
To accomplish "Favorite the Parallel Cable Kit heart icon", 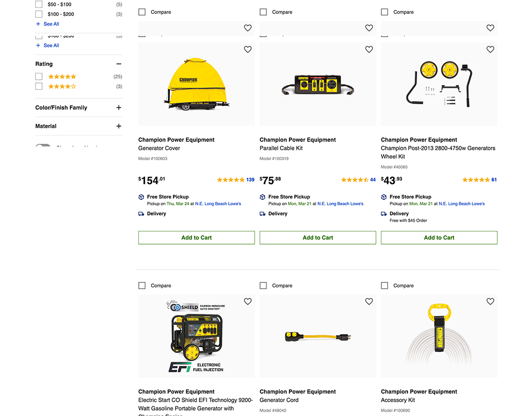I will (x=369, y=49).
